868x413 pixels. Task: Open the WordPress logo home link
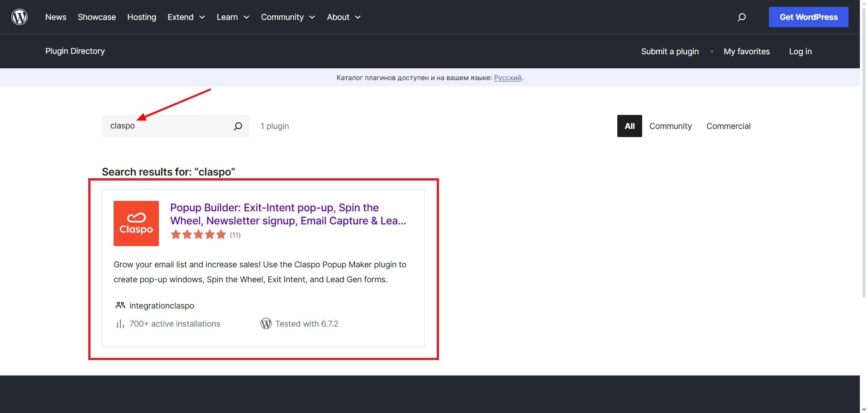(x=19, y=17)
